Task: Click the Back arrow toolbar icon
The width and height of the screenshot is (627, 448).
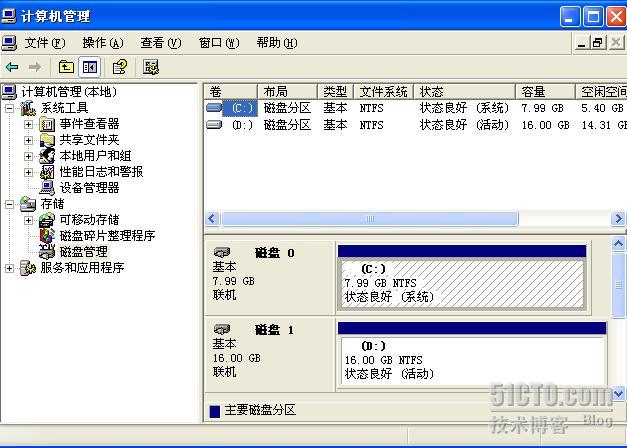Action: pos(12,67)
